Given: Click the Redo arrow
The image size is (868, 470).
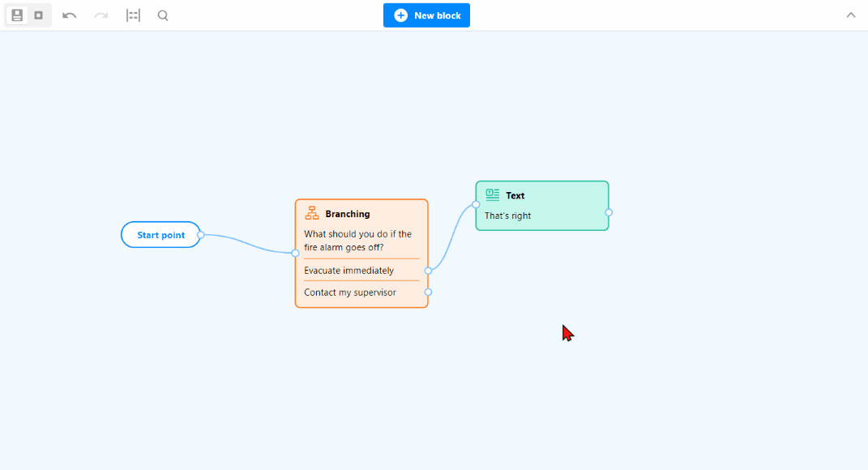Looking at the screenshot, I should tap(100, 15).
